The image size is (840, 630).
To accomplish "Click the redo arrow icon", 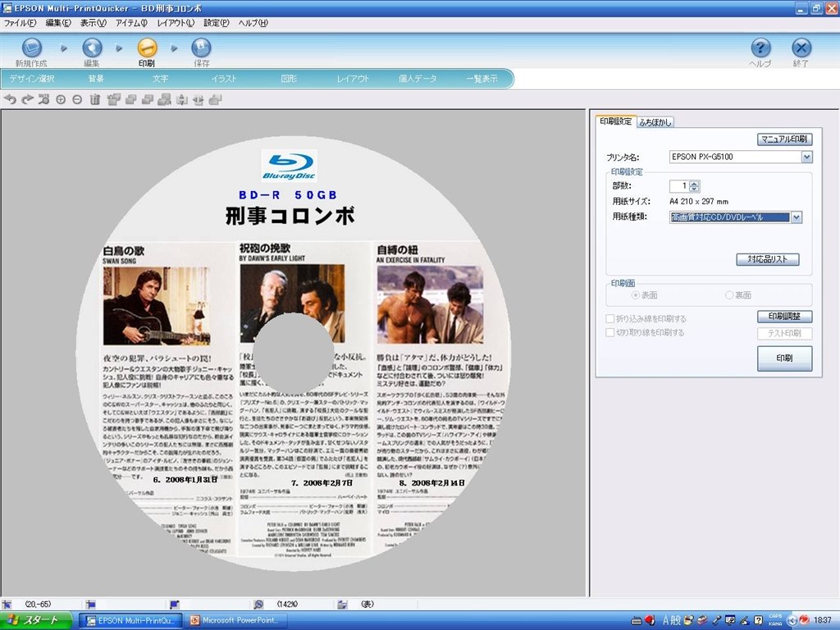I will pyautogui.click(x=27, y=99).
